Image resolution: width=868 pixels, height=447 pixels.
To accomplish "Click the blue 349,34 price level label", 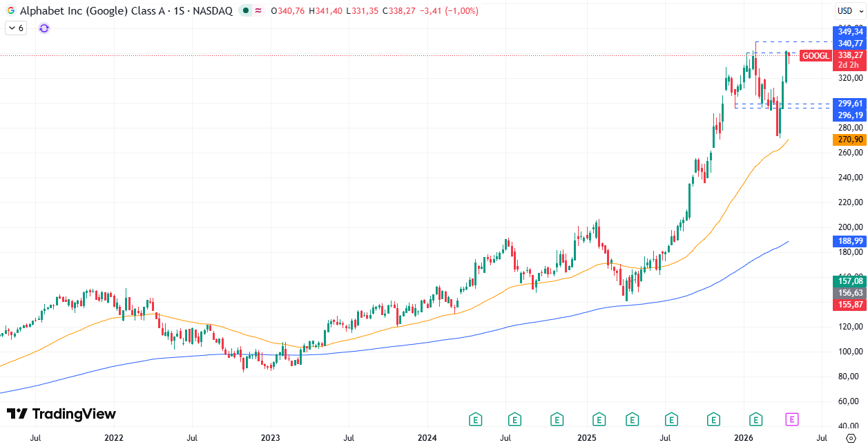I will 849,32.
